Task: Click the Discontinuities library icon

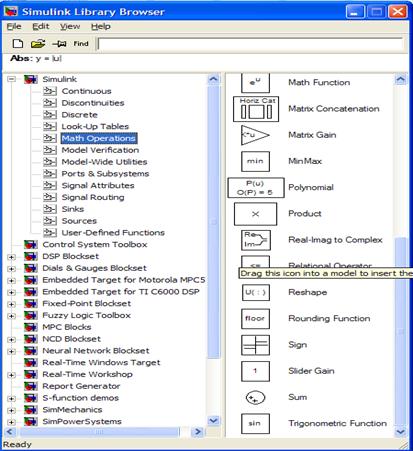Action: [x=50, y=103]
